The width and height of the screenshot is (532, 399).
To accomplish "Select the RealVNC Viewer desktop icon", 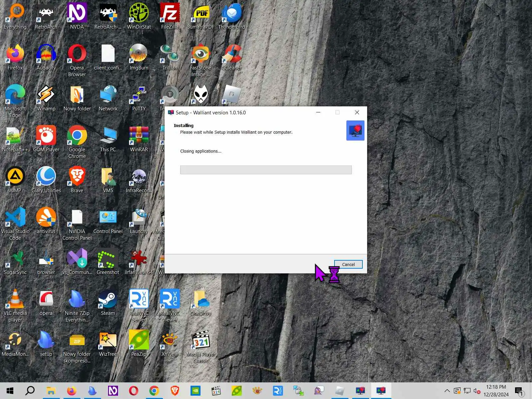I will click(x=170, y=306).
